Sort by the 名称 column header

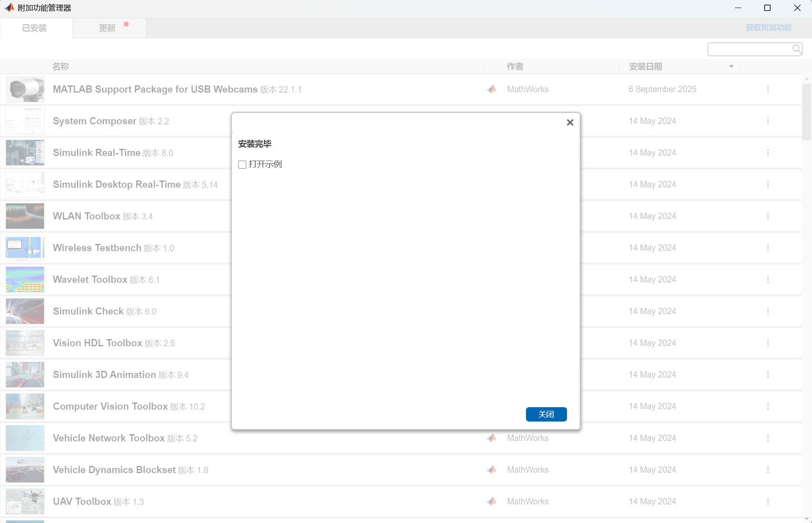click(61, 66)
